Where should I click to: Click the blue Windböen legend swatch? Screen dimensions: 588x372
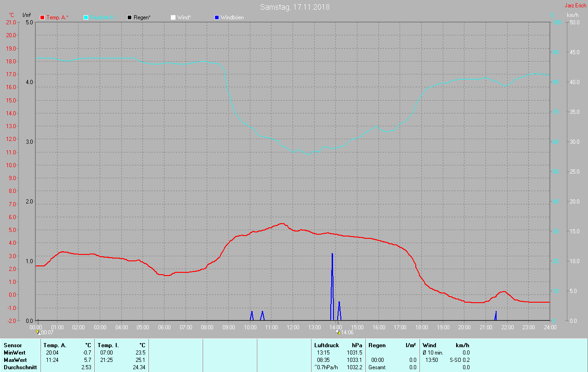[217, 17]
